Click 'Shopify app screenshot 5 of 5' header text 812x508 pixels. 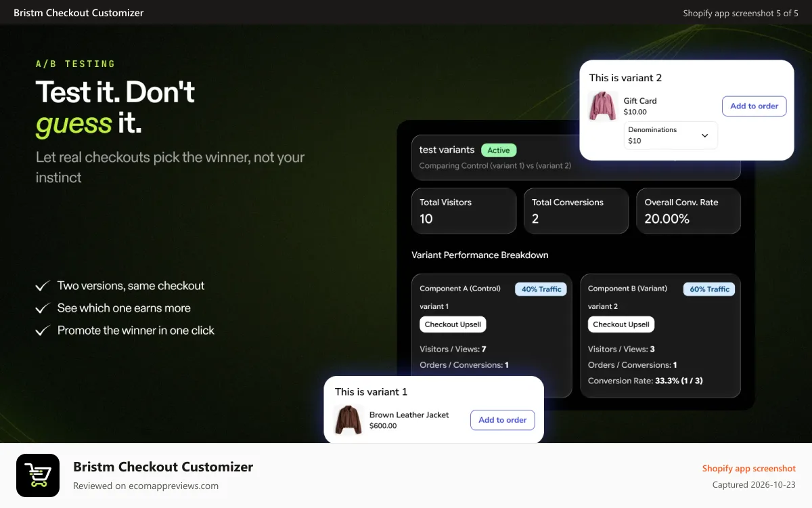tap(741, 13)
